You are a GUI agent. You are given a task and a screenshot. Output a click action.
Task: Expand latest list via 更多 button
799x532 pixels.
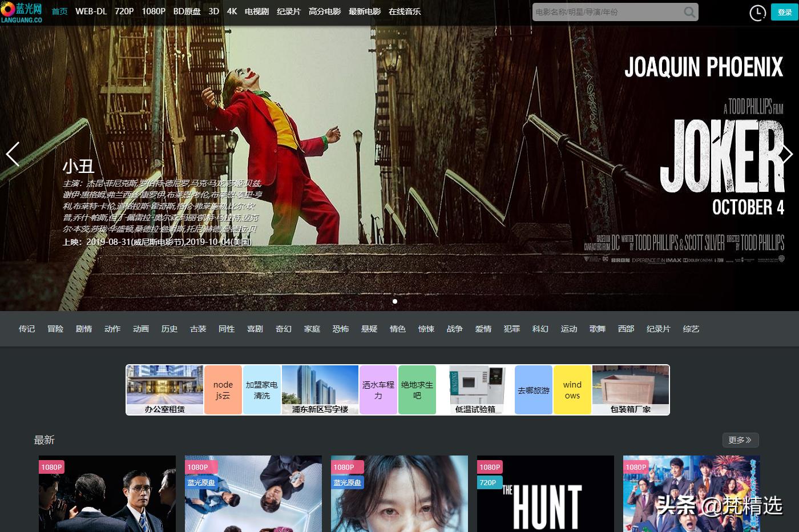click(x=740, y=440)
